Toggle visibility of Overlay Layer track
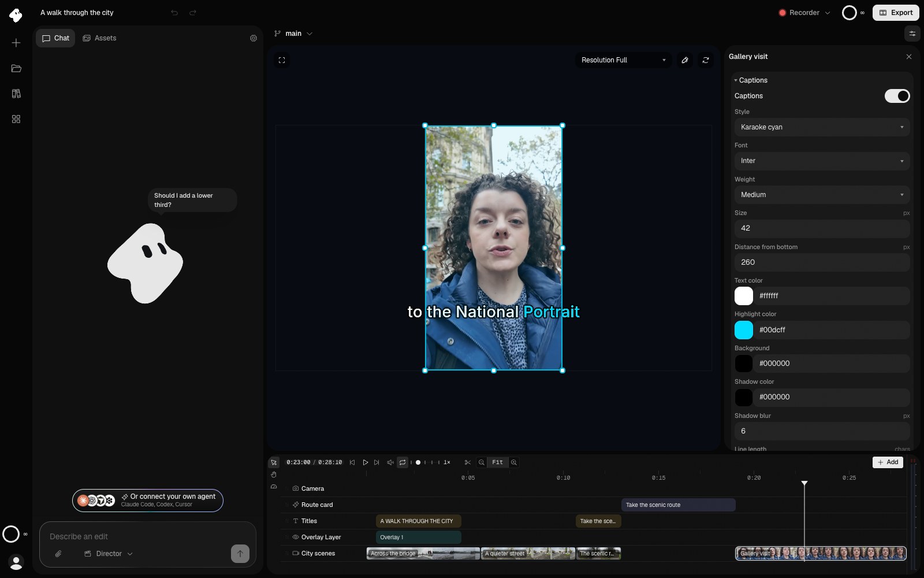Image resolution: width=924 pixels, height=578 pixels. 296,537
